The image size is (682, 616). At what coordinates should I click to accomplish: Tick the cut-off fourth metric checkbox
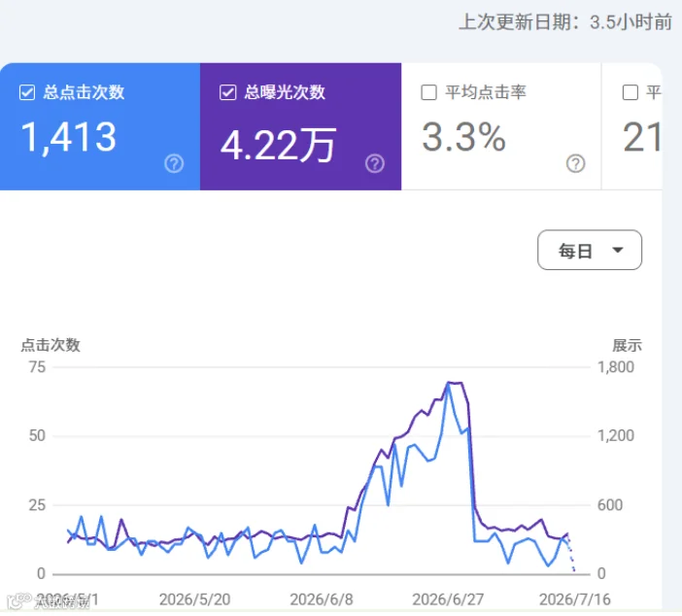tap(631, 92)
